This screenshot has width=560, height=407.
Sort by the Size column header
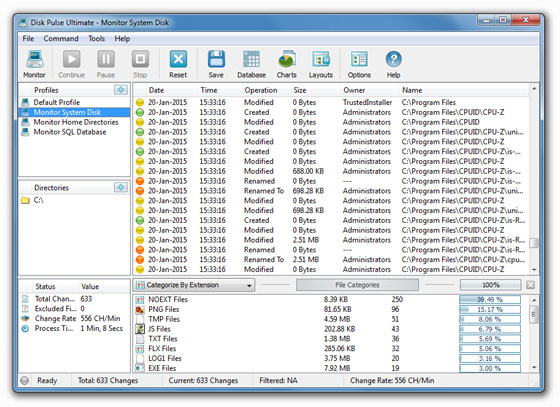[300, 90]
